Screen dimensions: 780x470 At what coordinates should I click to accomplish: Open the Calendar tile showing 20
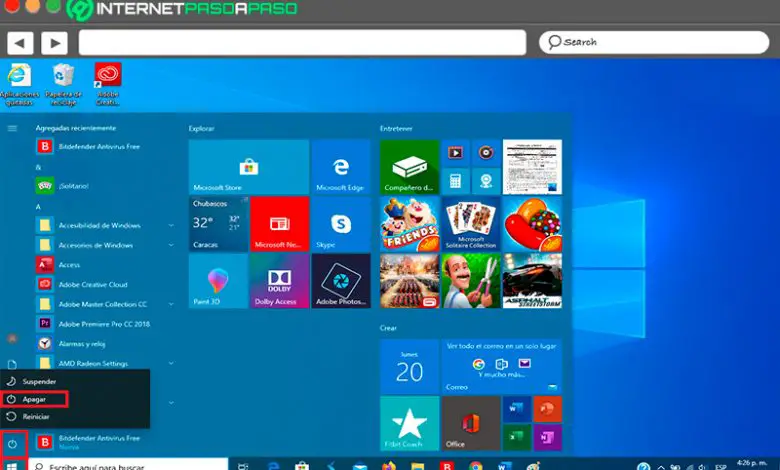(x=409, y=367)
